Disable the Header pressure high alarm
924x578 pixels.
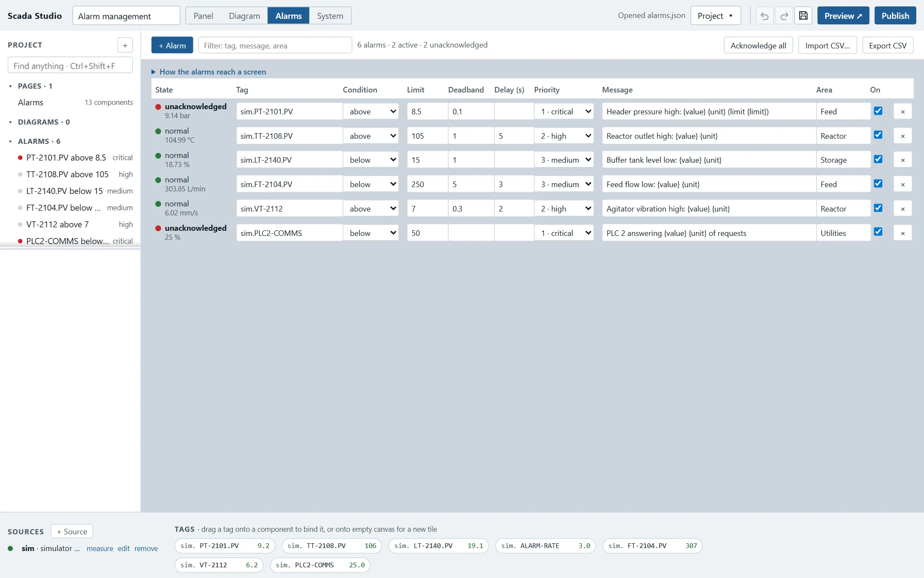pos(878,111)
